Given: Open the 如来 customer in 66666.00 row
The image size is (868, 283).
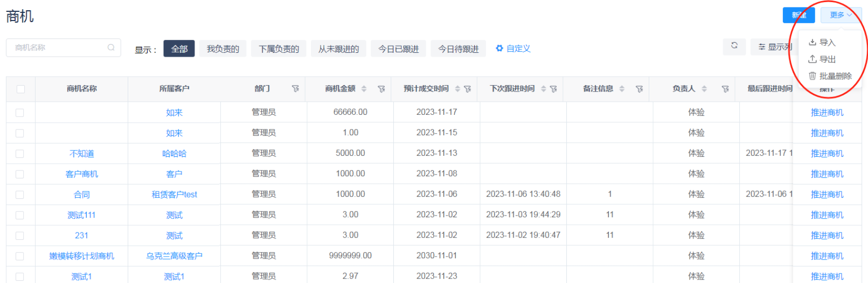Looking at the screenshot, I should click(174, 113).
